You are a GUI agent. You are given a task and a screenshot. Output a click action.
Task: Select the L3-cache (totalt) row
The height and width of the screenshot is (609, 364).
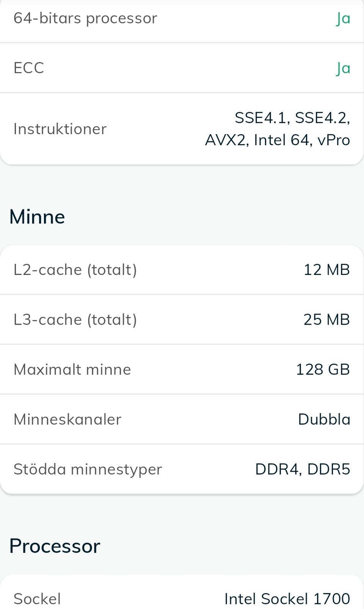coord(182,319)
